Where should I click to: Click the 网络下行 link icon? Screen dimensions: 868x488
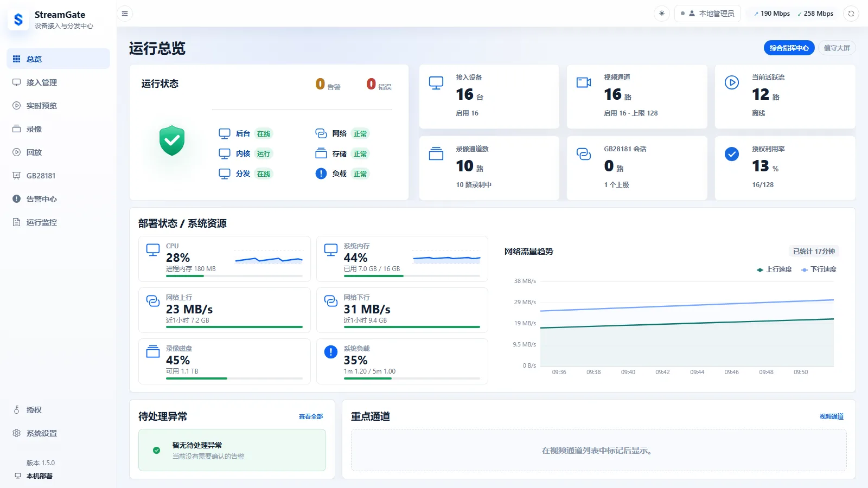click(x=331, y=300)
